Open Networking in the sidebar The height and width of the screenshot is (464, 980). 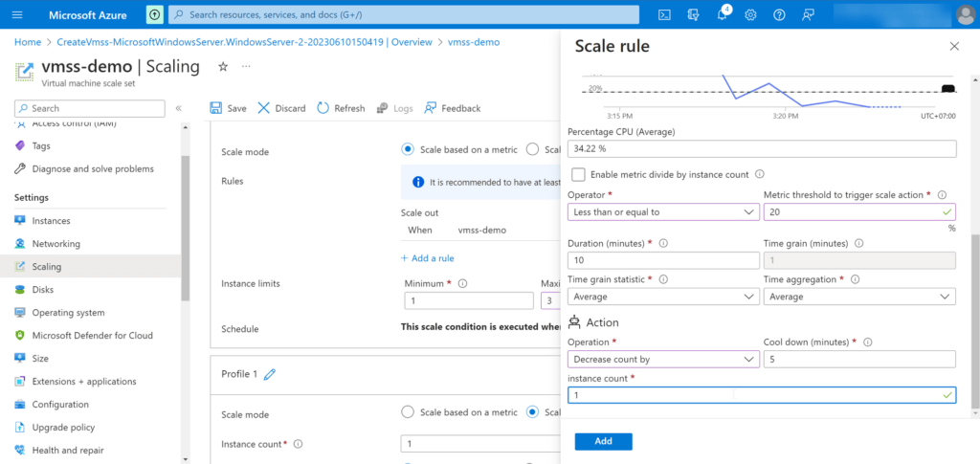pyautogui.click(x=56, y=244)
